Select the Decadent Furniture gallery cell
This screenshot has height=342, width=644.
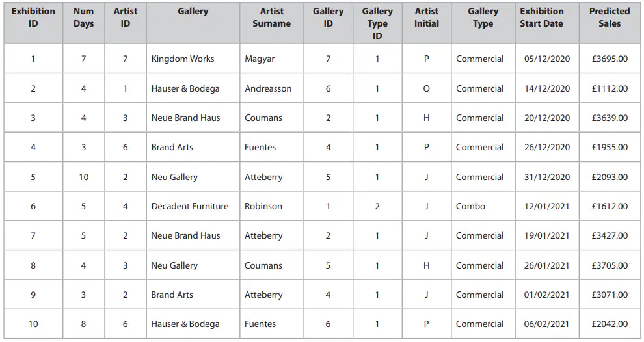point(193,206)
